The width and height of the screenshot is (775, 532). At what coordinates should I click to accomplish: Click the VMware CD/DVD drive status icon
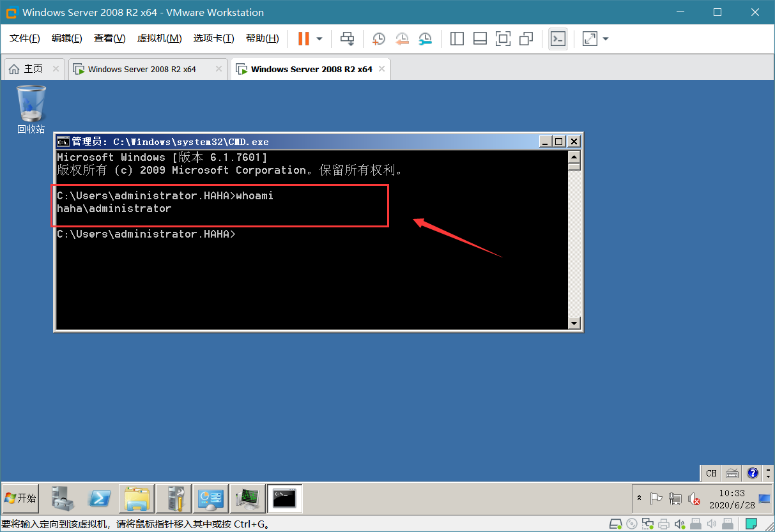click(x=632, y=524)
